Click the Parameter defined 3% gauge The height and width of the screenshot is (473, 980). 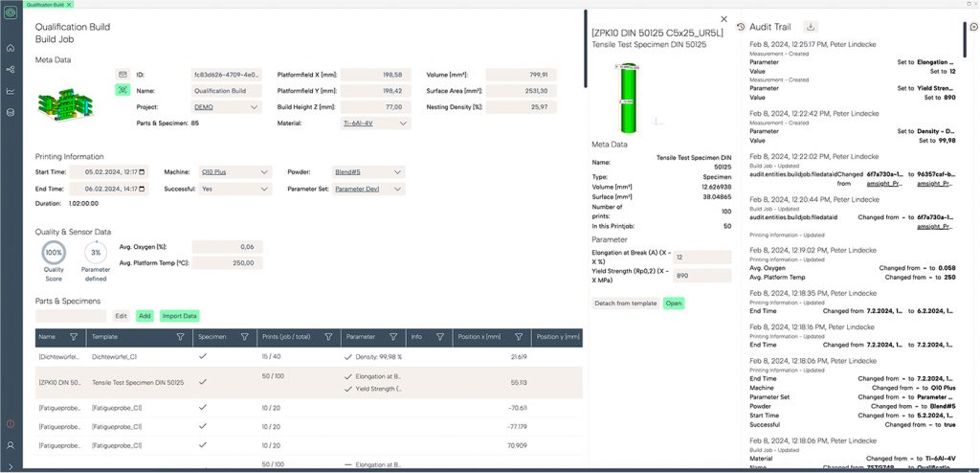point(96,253)
